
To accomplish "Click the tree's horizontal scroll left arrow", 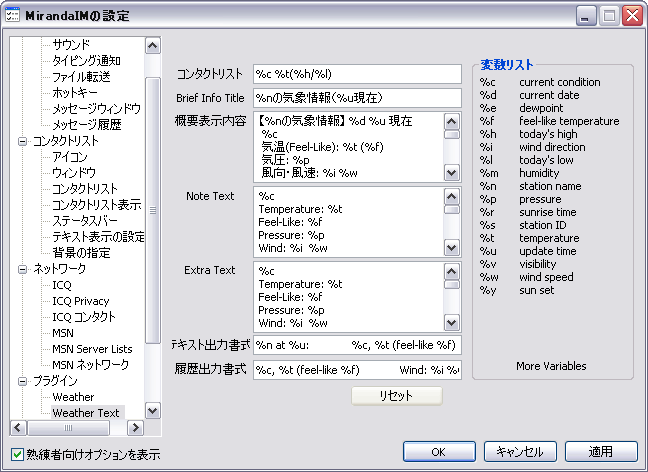I will point(18,428).
